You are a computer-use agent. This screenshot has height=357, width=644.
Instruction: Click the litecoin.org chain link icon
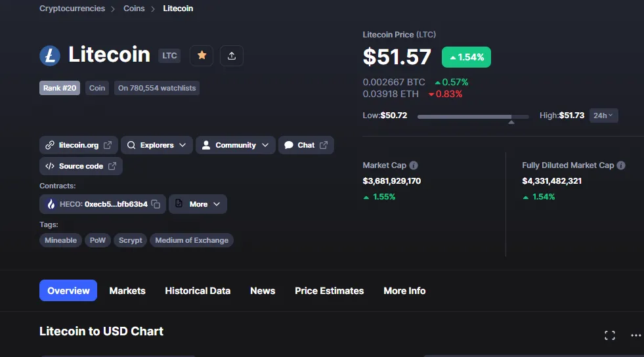tap(50, 145)
